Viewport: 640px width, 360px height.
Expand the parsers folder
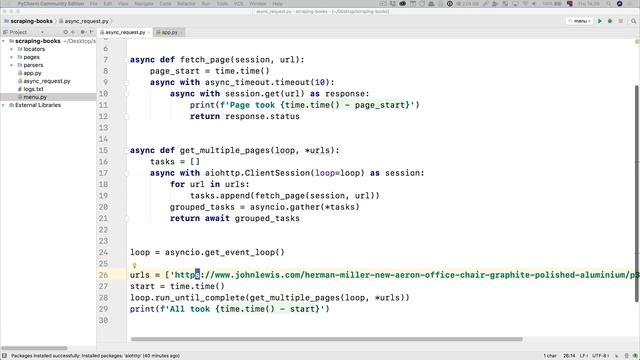coord(11,65)
